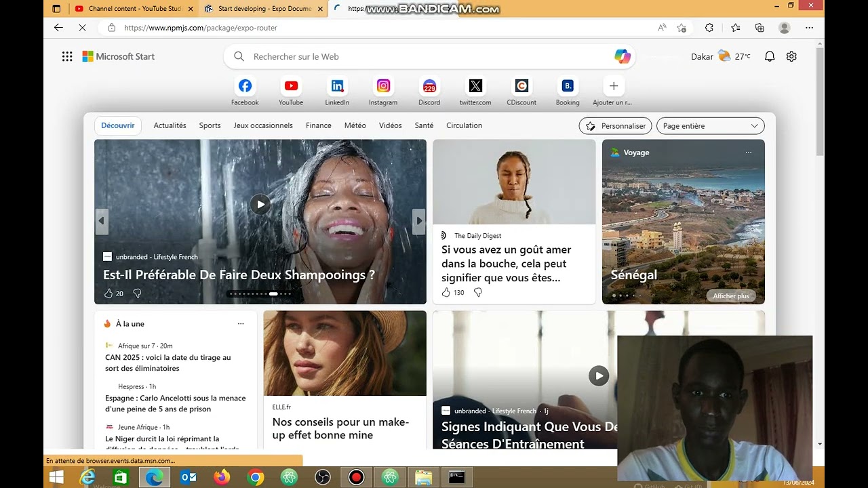Open the CAN 2025 tirage headline

(168, 363)
